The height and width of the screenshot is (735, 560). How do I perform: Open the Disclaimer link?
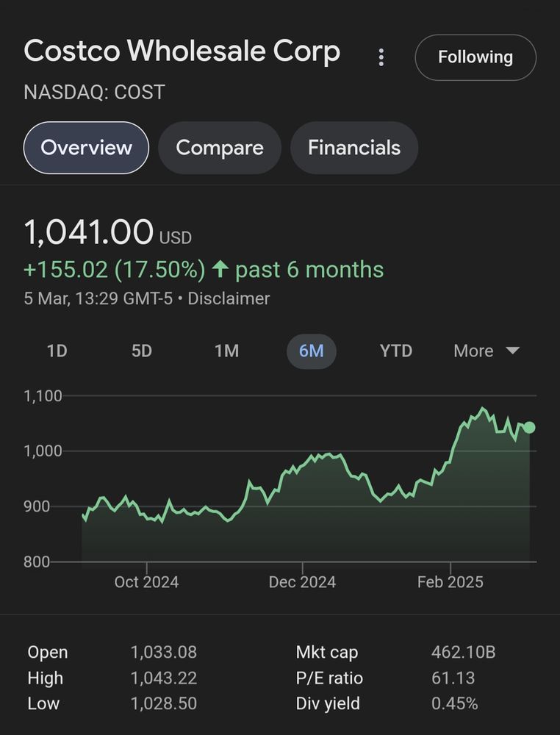tap(229, 298)
